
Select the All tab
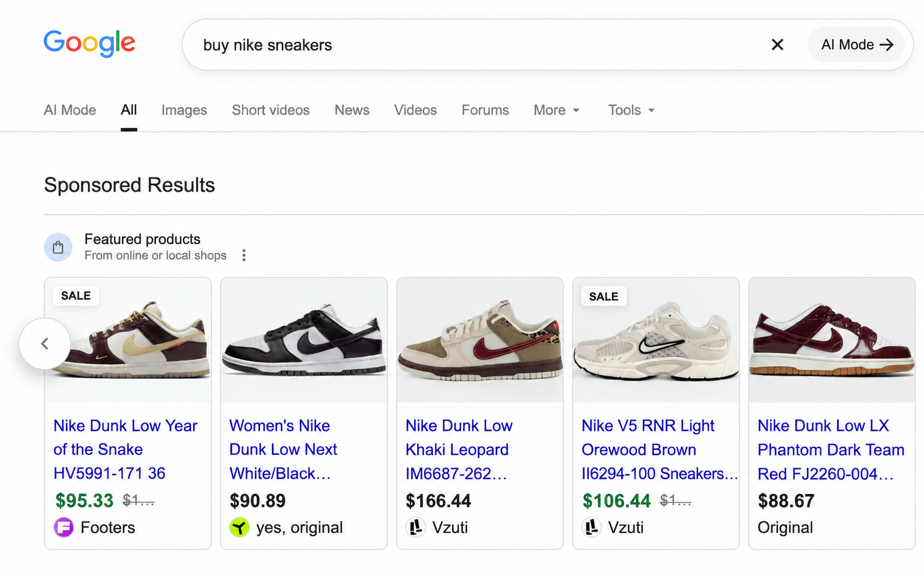(129, 110)
